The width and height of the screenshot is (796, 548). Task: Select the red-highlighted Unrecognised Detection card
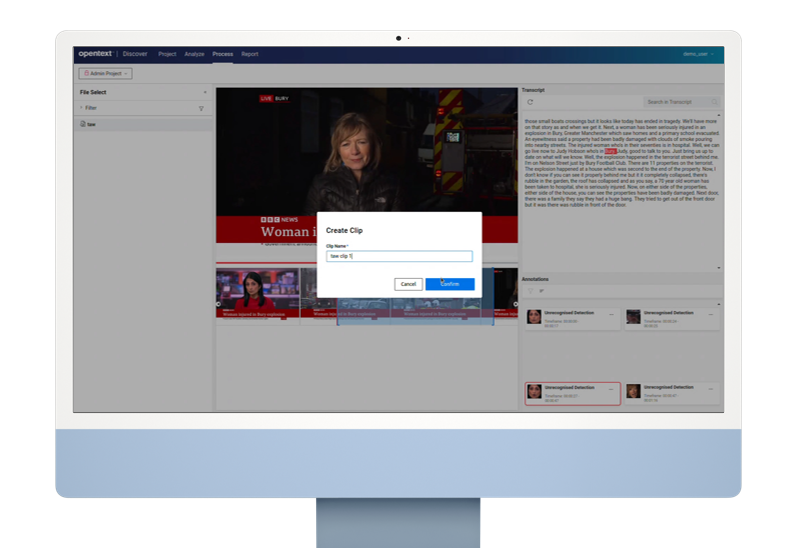[572, 392]
